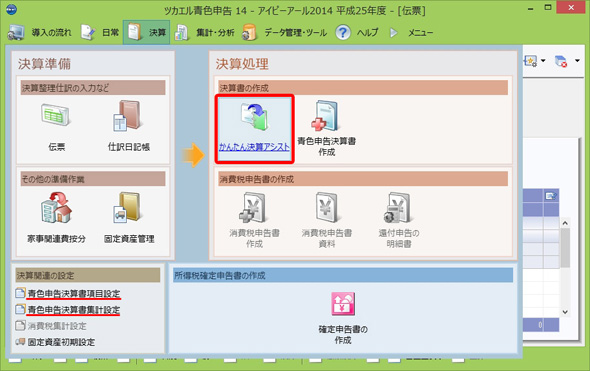Expand dropdown arrow next to starred icon

point(543,60)
